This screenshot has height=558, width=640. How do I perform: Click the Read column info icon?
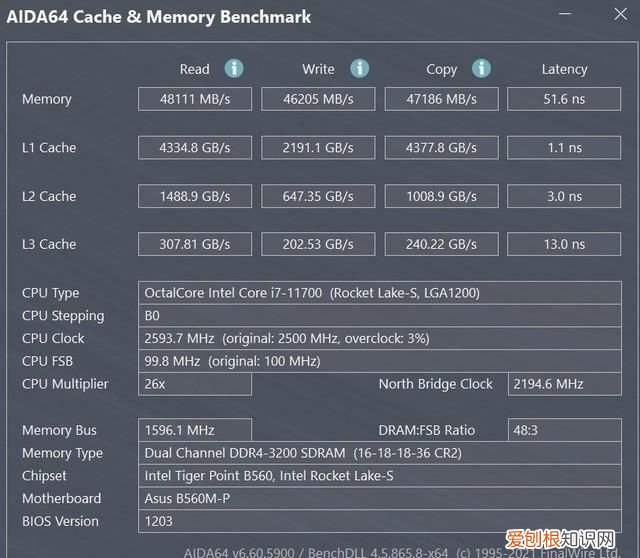[x=234, y=68]
